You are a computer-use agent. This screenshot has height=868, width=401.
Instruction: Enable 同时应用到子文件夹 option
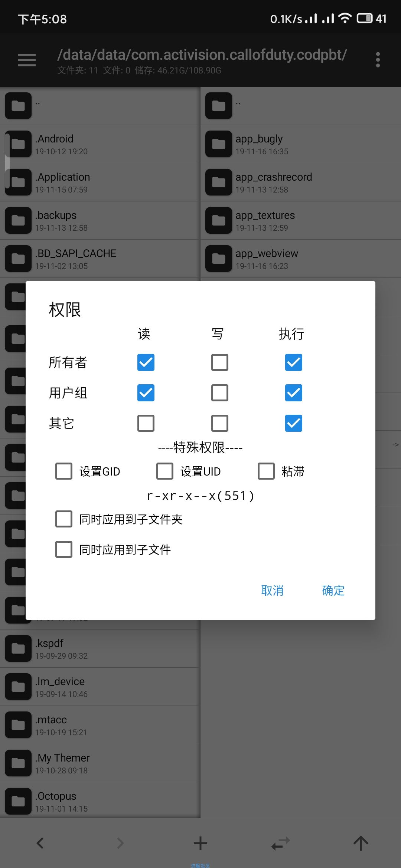pos(64,519)
